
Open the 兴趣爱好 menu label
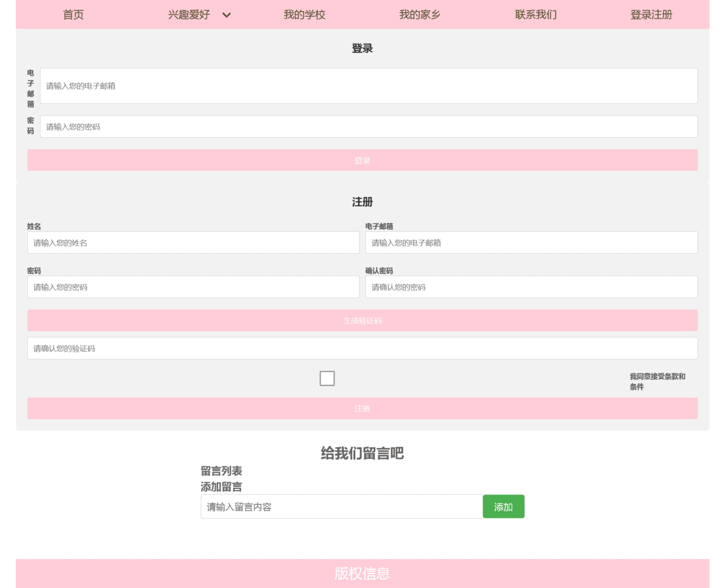point(188,15)
